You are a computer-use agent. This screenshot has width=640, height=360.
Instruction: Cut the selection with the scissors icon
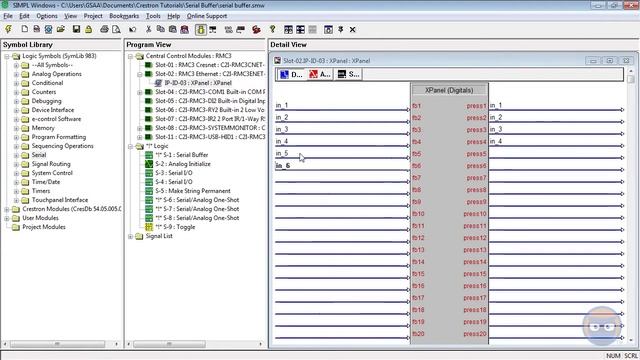pyautogui.click(x=149, y=29)
